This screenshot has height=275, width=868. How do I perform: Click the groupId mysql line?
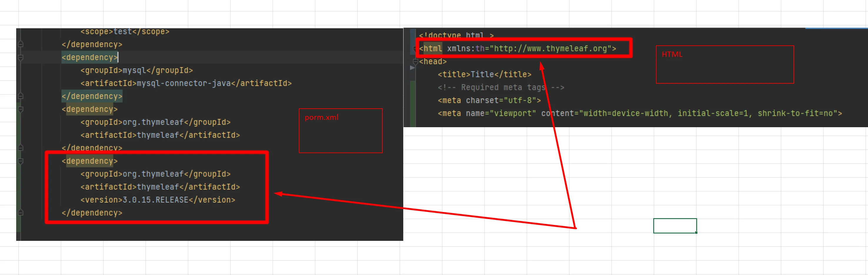[136, 71]
